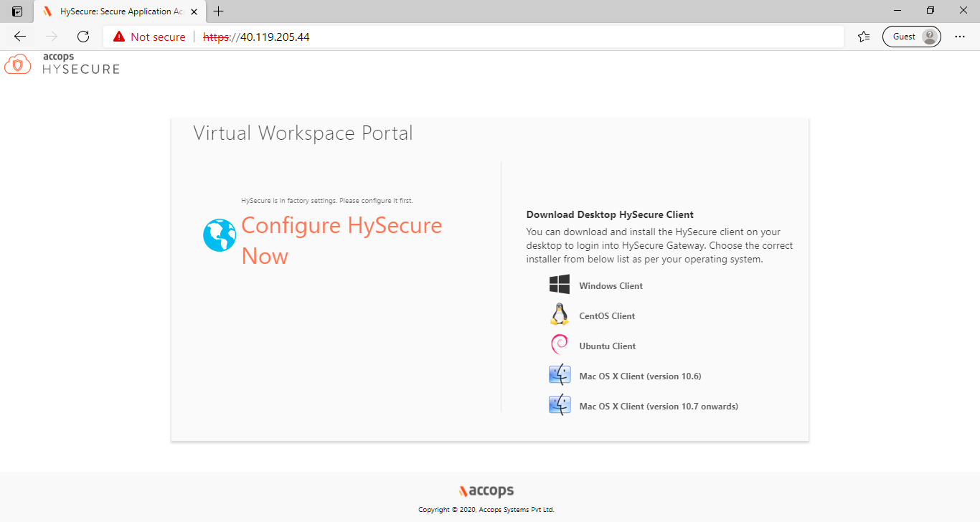
Task: Open a new tab with the plus button
Action: [219, 11]
